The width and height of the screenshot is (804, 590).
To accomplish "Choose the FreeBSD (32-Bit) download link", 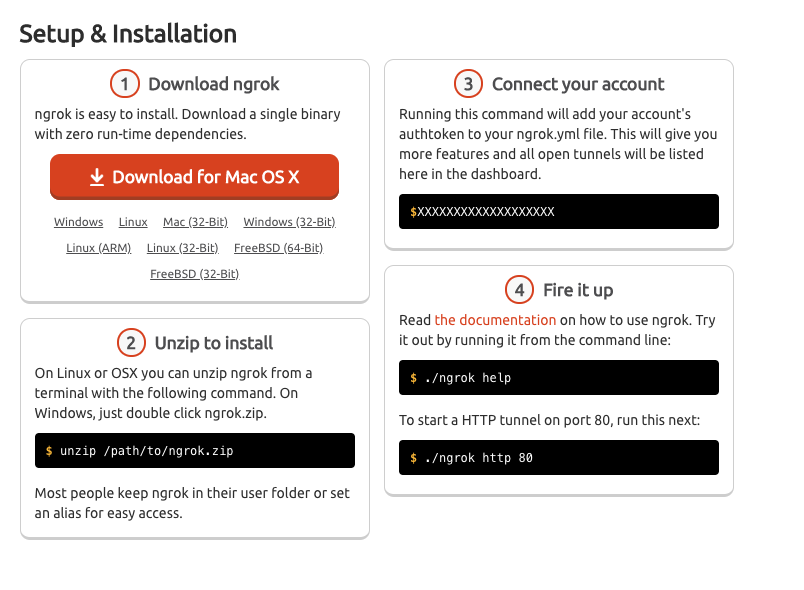I will pos(195,274).
